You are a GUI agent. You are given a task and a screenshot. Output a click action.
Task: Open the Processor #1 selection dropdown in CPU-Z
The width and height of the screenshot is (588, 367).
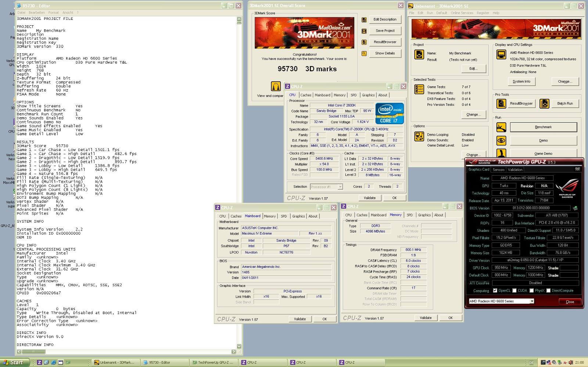point(340,187)
